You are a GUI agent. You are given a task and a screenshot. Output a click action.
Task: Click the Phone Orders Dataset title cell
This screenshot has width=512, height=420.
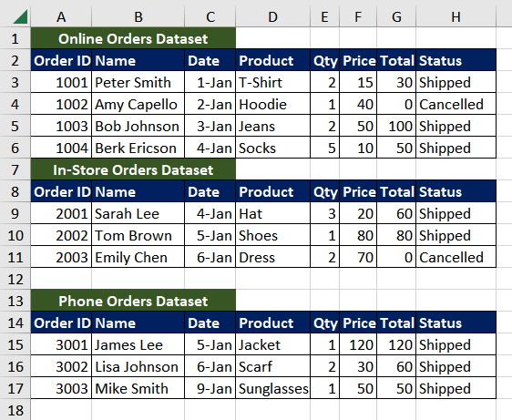133,301
